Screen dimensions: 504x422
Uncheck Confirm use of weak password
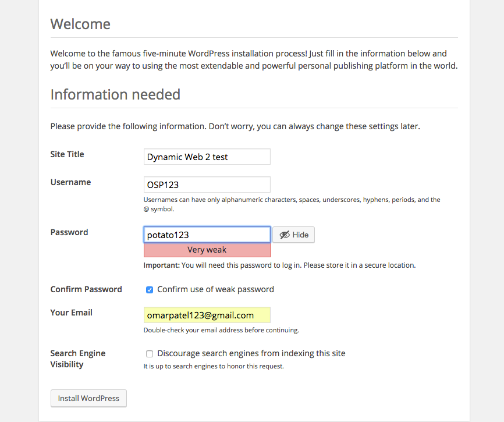tap(150, 290)
